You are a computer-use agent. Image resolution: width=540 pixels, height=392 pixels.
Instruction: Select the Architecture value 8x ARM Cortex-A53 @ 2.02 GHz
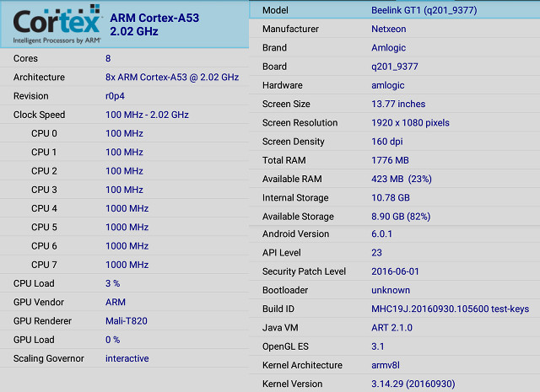pyautogui.click(x=172, y=77)
